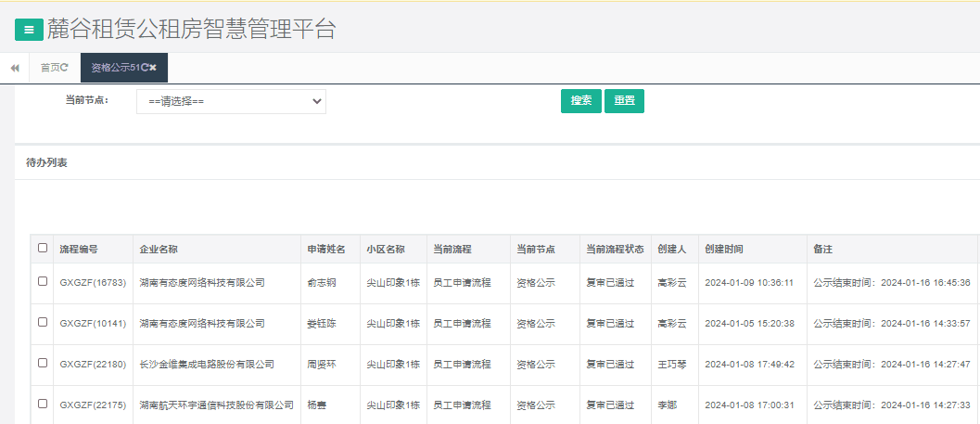Toggle the green hamburger menu button
This screenshot has width=980, height=424.
(x=29, y=30)
